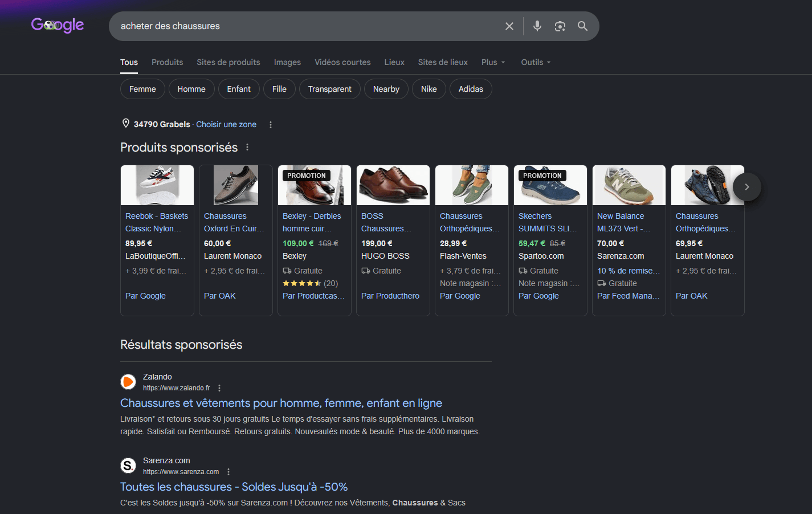Open the New Balance ML373 product thumbnail
This screenshot has width=812, height=514.
(x=629, y=185)
